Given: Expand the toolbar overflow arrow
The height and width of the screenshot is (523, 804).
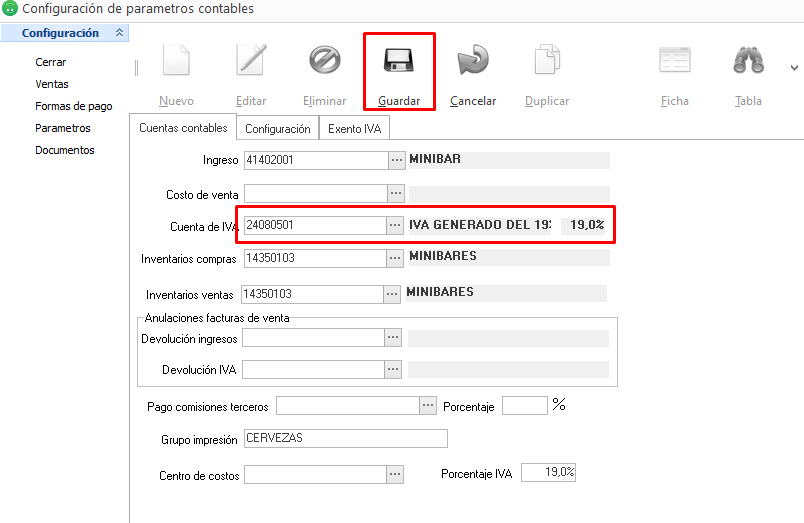Looking at the screenshot, I should [794, 68].
